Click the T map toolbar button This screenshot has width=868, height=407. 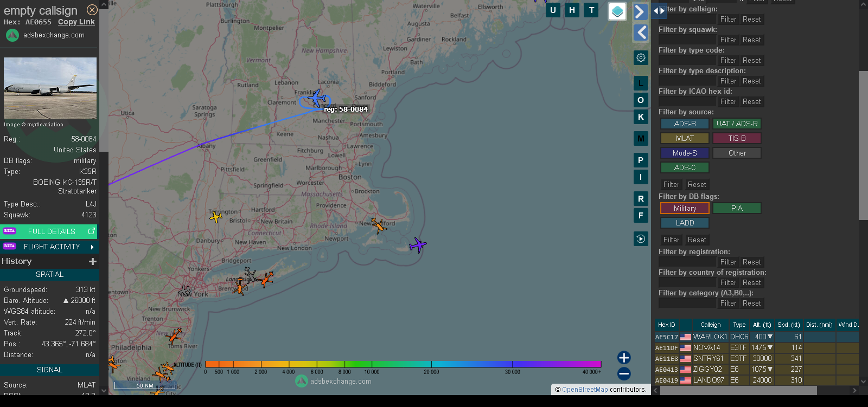click(591, 10)
